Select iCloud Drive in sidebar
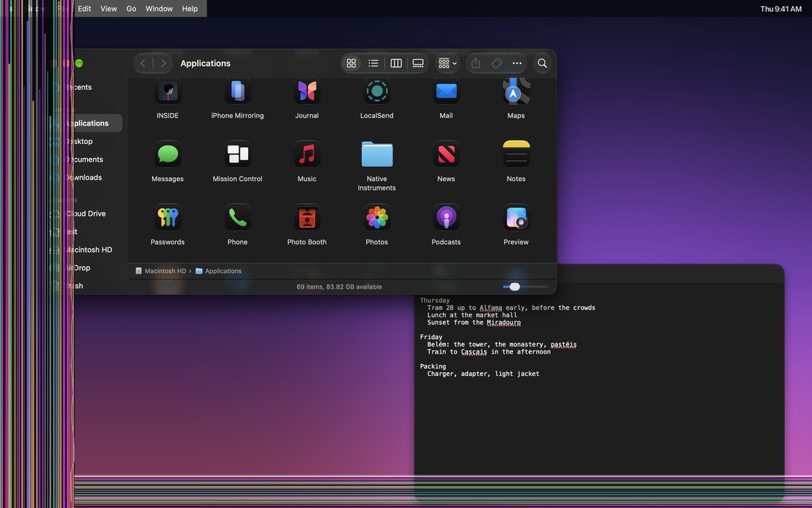This screenshot has height=508, width=812. coord(84,213)
